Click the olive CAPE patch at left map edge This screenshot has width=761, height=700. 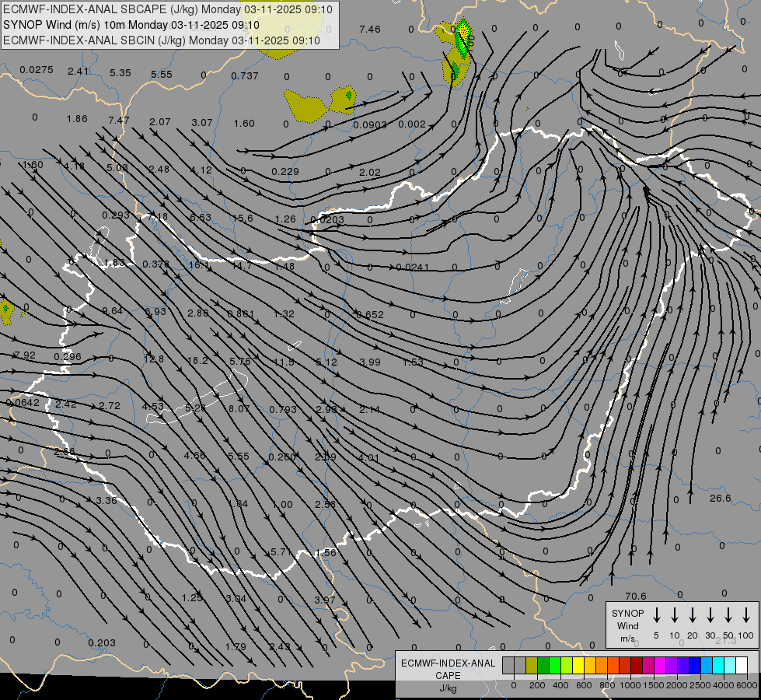[x=5, y=312]
